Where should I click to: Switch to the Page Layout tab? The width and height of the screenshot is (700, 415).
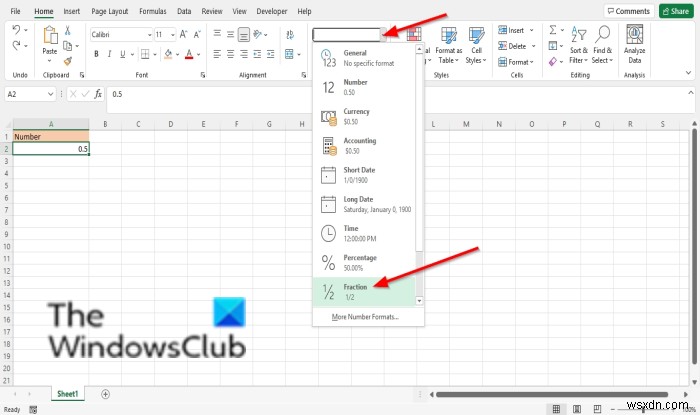pyautogui.click(x=109, y=11)
